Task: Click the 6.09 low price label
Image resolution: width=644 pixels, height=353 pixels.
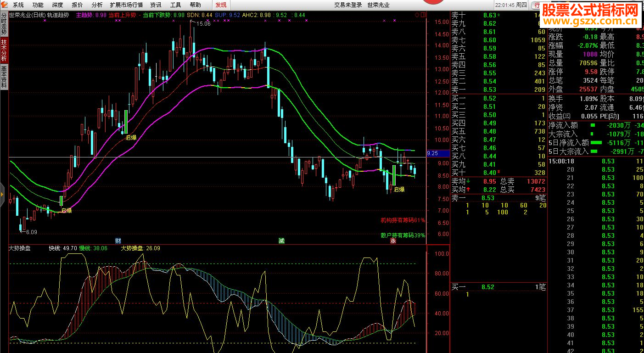Action: [x=31, y=232]
